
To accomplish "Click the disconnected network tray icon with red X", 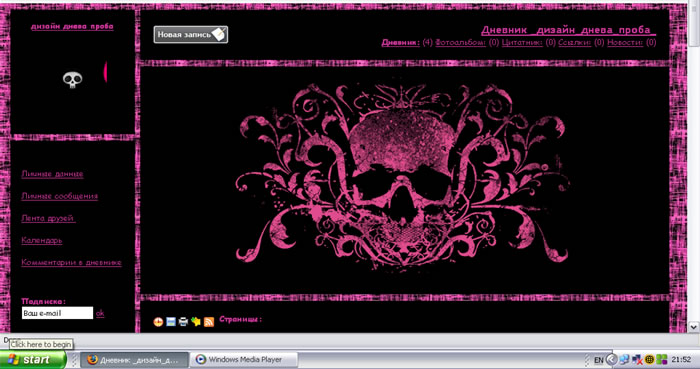I will click(637, 360).
